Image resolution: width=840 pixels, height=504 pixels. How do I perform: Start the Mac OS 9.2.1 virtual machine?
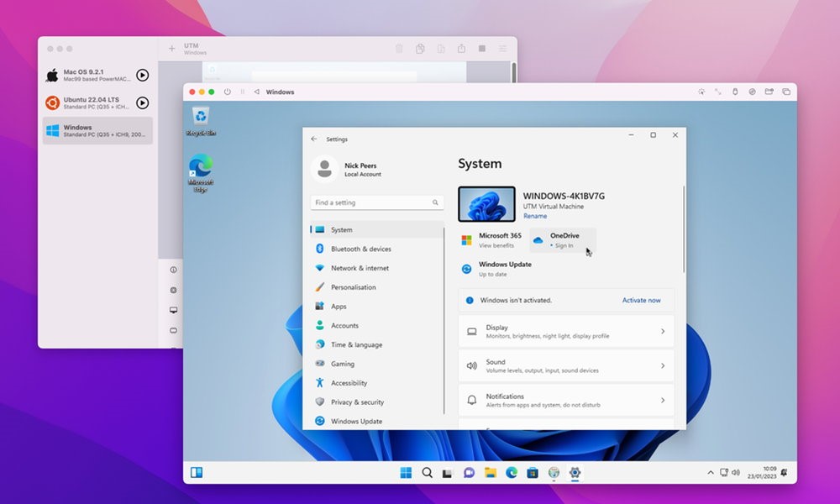click(142, 75)
